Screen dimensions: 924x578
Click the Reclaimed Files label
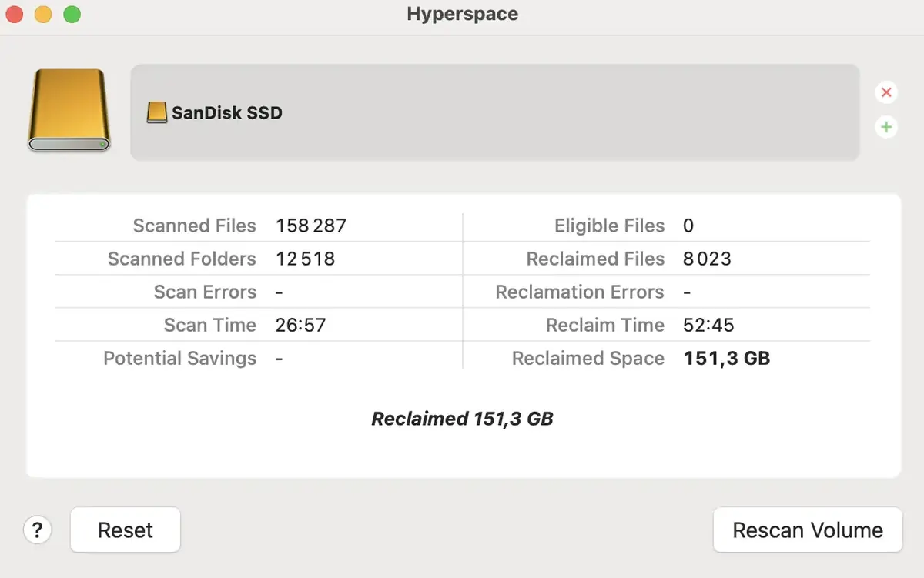595,259
